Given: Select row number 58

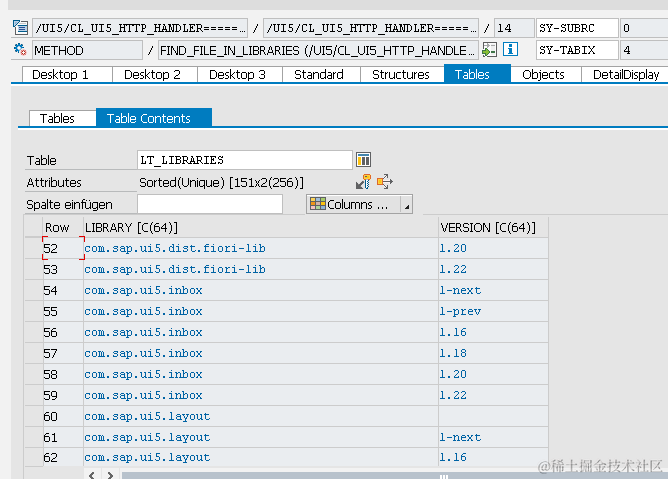Looking at the screenshot, I should [63, 374].
